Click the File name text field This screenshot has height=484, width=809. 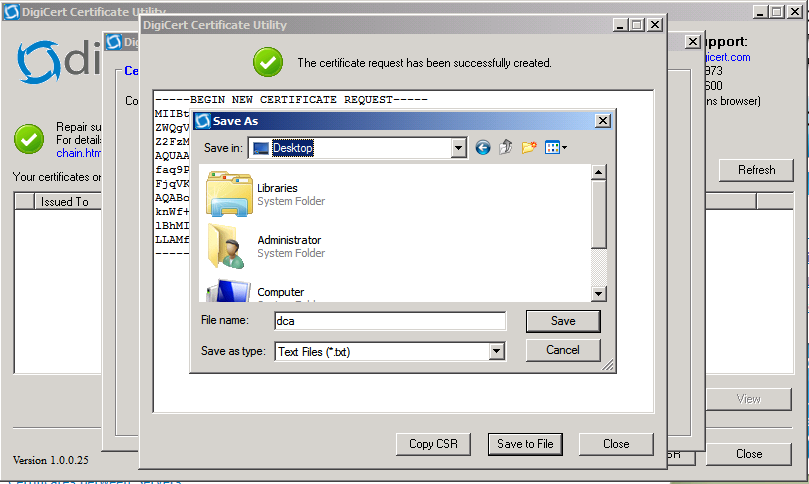pos(390,322)
